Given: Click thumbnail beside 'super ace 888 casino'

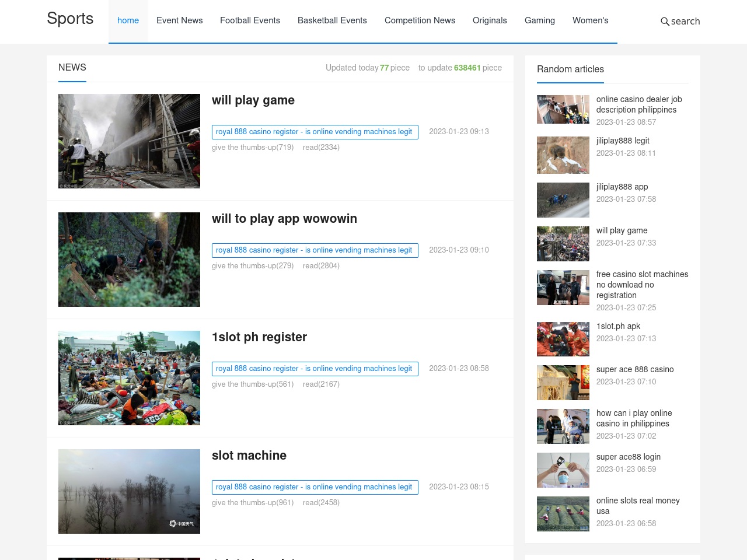Looking at the screenshot, I should 563,383.
